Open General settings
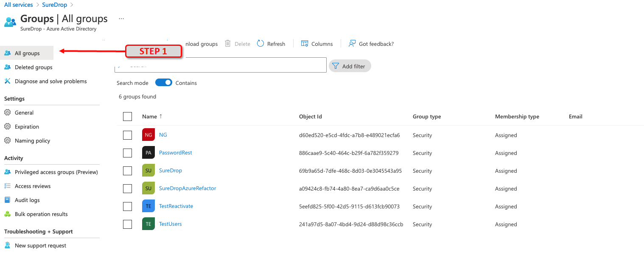 [x=24, y=112]
